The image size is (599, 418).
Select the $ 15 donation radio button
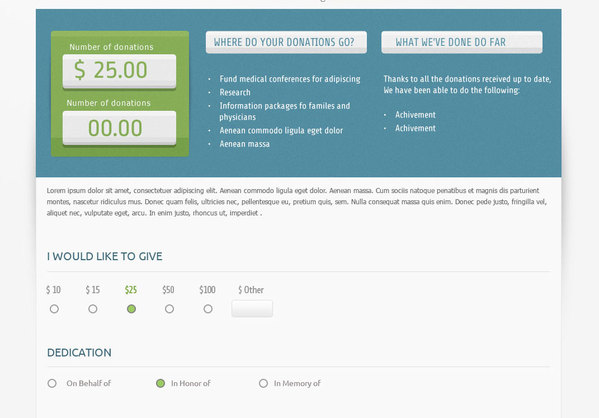click(x=93, y=309)
